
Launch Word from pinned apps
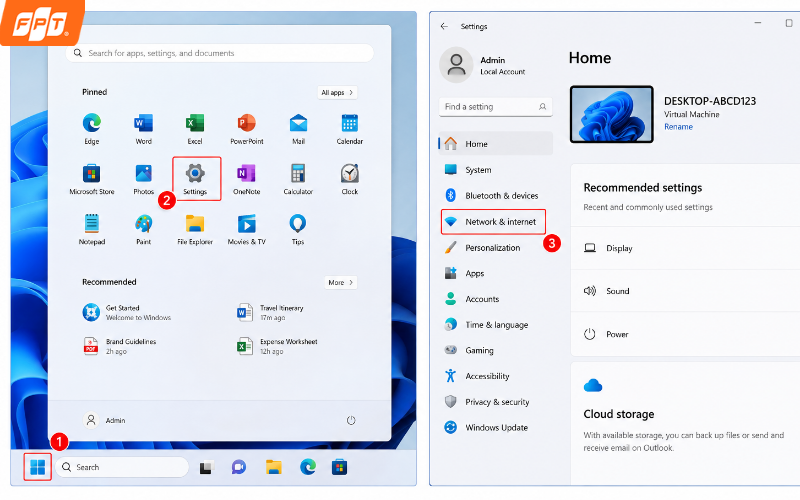[x=143, y=129]
